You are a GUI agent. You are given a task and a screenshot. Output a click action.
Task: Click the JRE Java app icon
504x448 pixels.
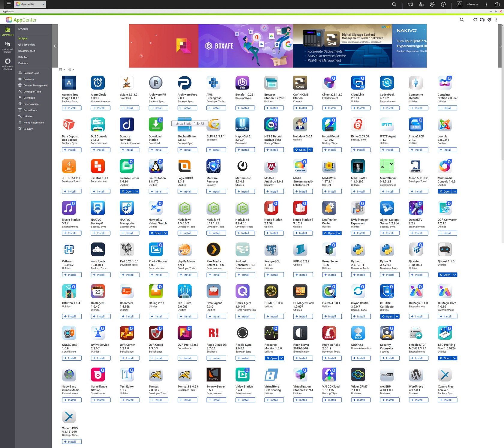click(x=69, y=166)
